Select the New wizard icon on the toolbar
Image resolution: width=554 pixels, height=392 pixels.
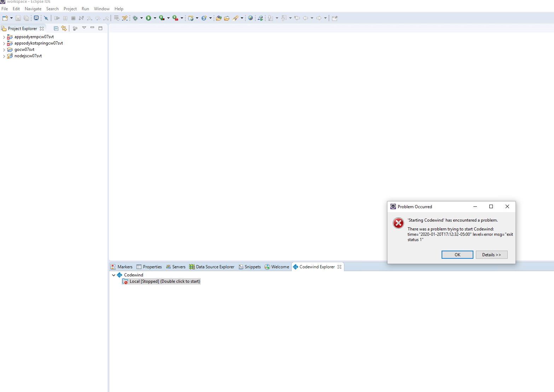6,18
